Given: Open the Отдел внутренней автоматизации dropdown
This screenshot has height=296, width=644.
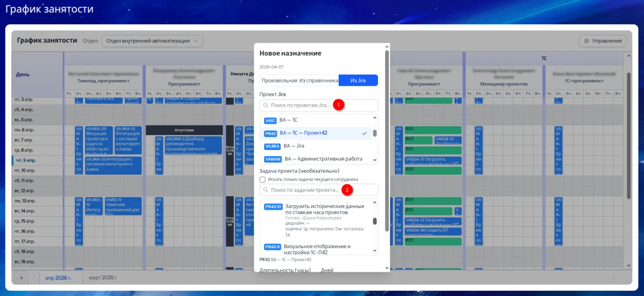Looking at the screenshot, I should [151, 41].
